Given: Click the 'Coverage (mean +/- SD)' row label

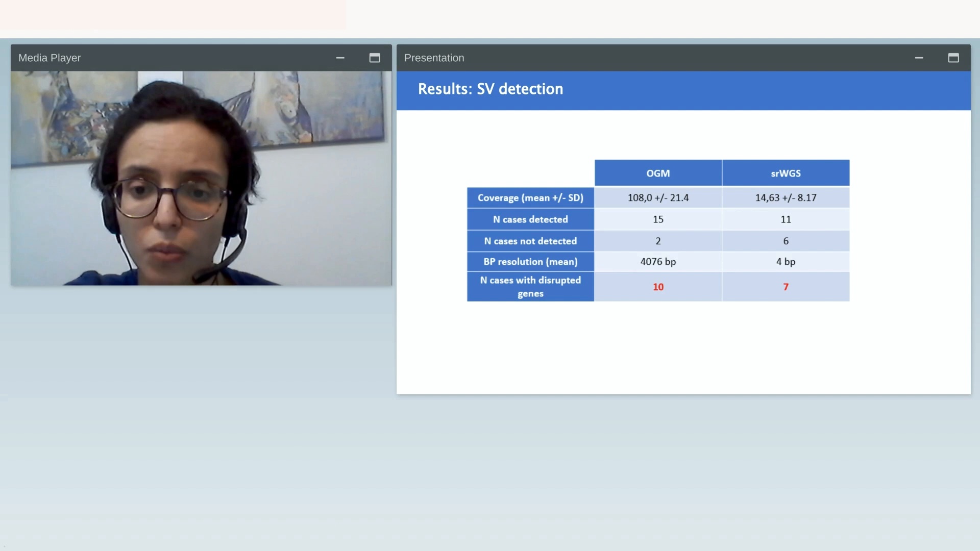Looking at the screenshot, I should pos(530,197).
